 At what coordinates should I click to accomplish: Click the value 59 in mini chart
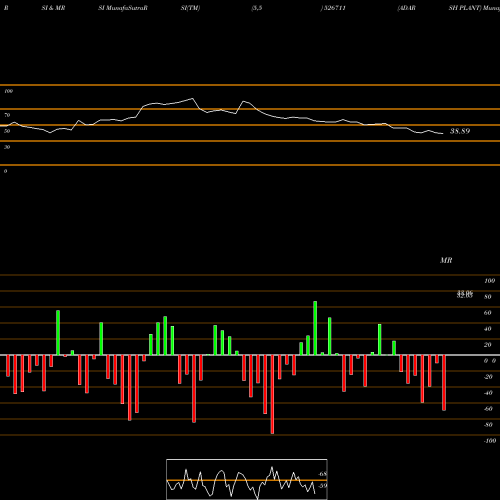(322, 486)
